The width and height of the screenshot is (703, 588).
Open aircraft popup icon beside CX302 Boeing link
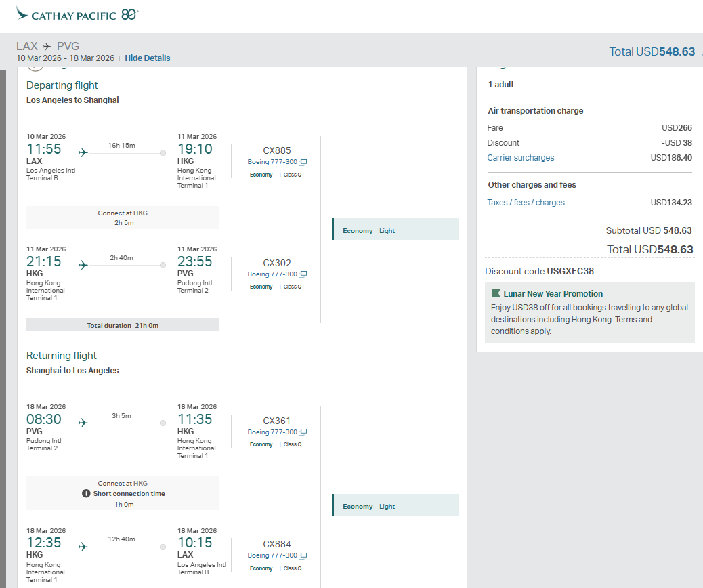coord(303,275)
